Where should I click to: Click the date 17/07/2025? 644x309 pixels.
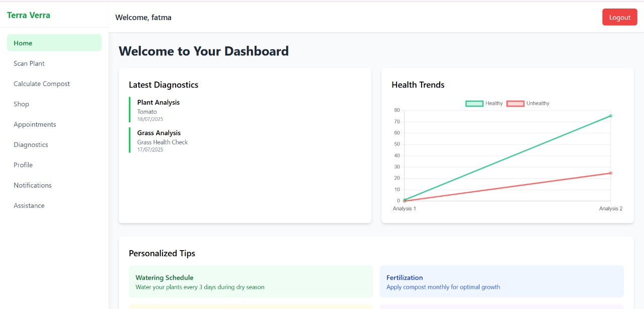click(x=150, y=149)
